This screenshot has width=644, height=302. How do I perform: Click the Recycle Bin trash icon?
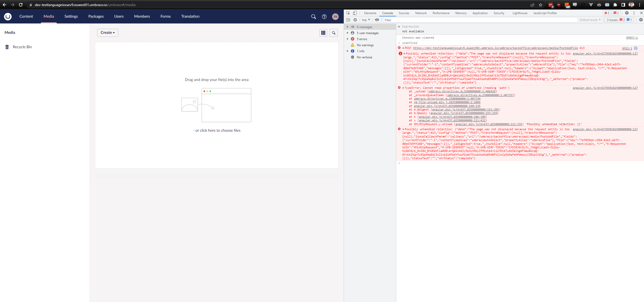[7, 47]
